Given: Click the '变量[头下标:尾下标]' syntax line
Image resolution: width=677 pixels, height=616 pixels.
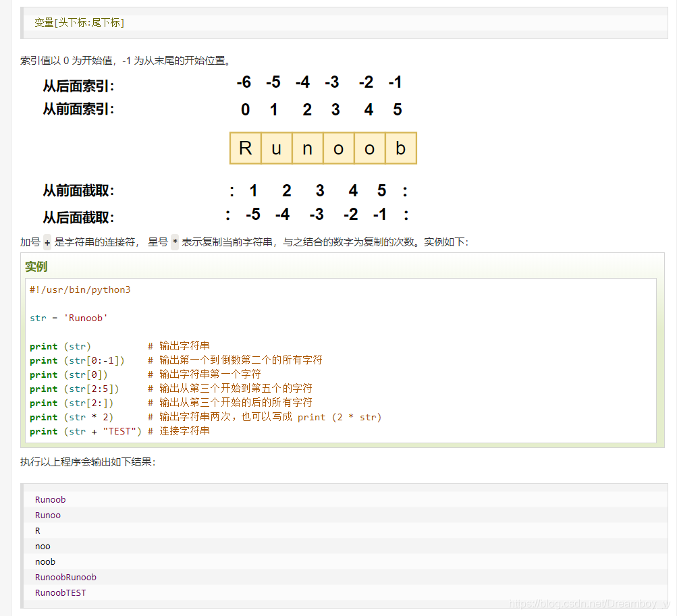Looking at the screenshot, I should [x=79, y=22].
